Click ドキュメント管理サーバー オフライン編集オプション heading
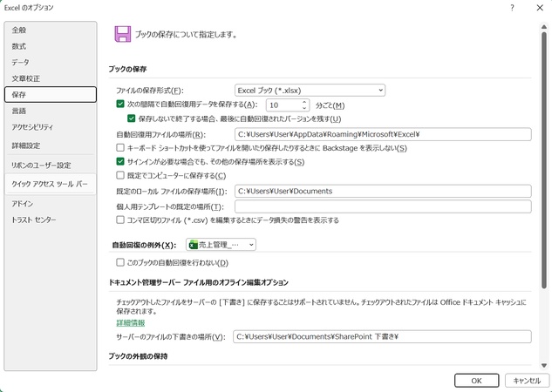The height and width of the screenshot is (392, 552). click(199, 282)
